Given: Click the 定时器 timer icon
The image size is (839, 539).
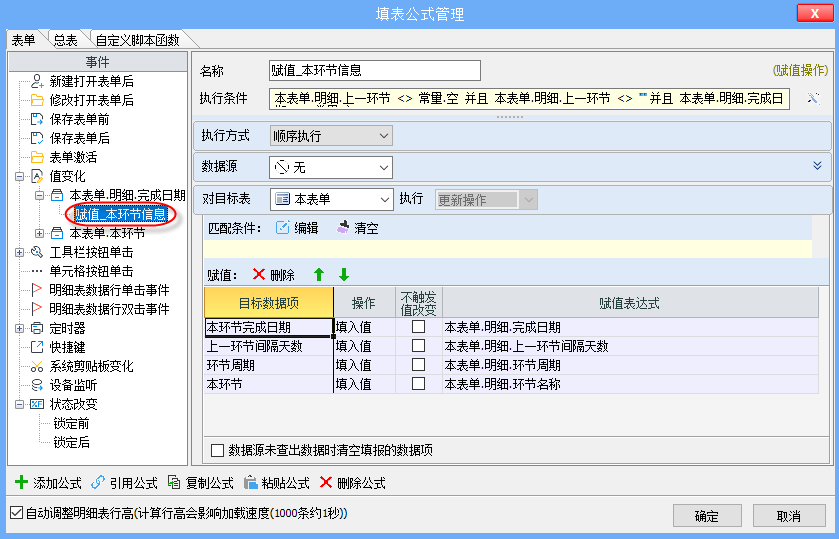Looking at the screenshot, I should (x=37, y=328).
